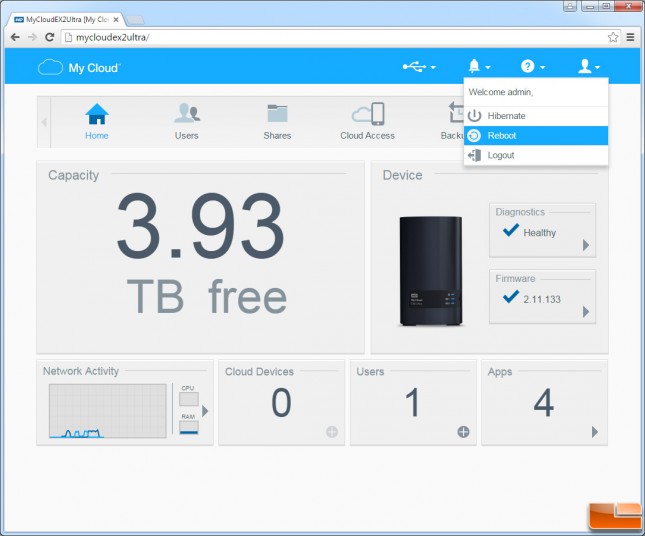Open the Users tab
645x536 pixels.
pos(187,122)
